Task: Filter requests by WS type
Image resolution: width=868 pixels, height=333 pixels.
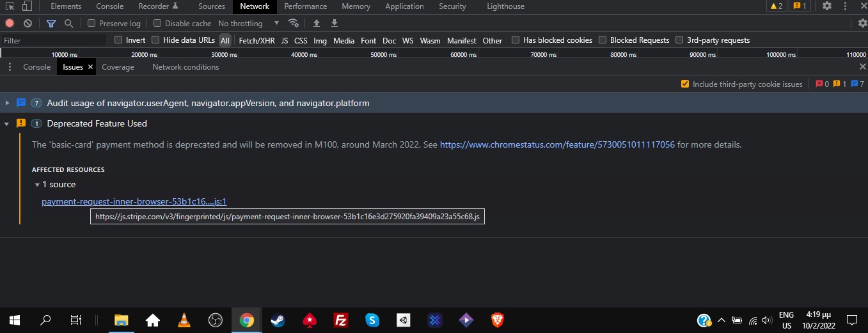Action: pos(407,40)
